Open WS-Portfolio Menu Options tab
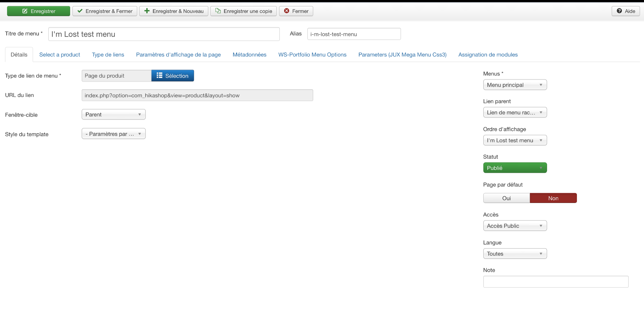Screen dimensions: 644x318 pyautogui.click(x=312, y=55)
